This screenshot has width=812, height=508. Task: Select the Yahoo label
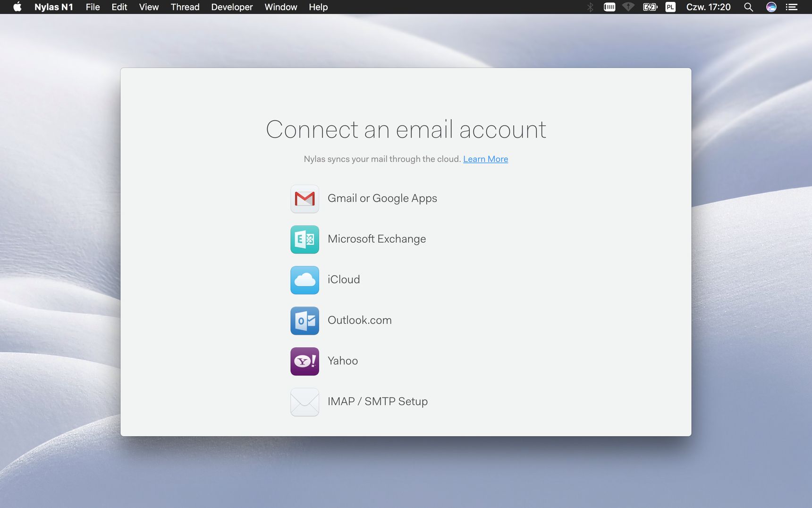pyautogui.click(x=343, y=361)
